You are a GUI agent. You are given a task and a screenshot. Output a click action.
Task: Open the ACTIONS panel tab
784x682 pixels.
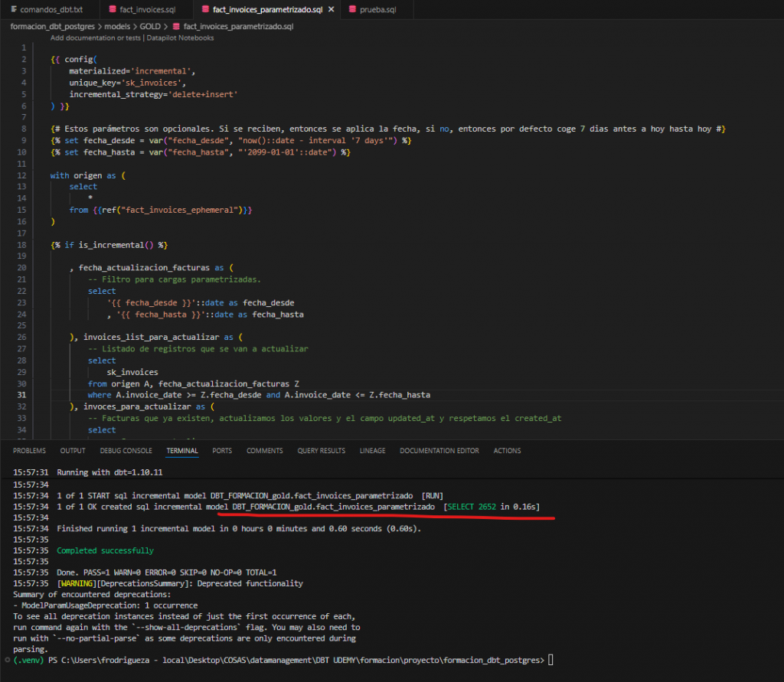pos(507,451)
